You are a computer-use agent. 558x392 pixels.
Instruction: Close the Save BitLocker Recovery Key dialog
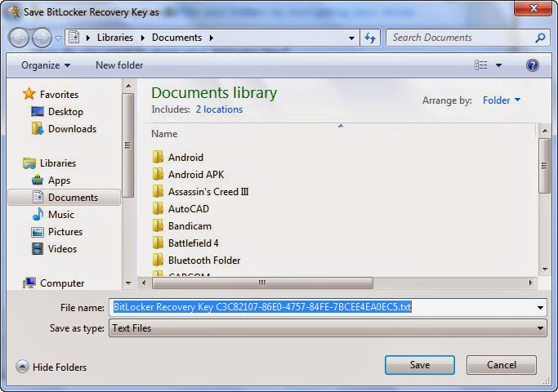pyautogui.click(x=533, y=8)
